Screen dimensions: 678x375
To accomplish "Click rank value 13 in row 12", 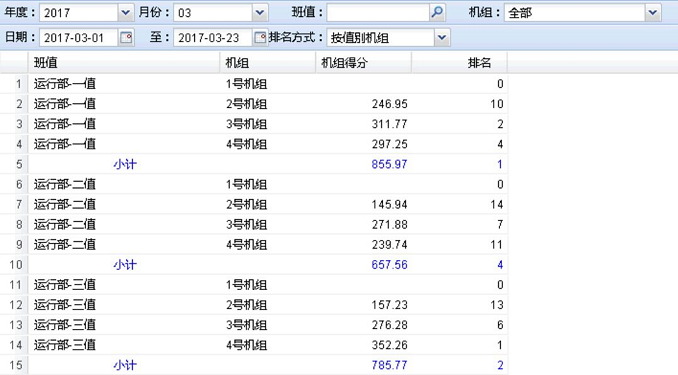I will [497, 305].
